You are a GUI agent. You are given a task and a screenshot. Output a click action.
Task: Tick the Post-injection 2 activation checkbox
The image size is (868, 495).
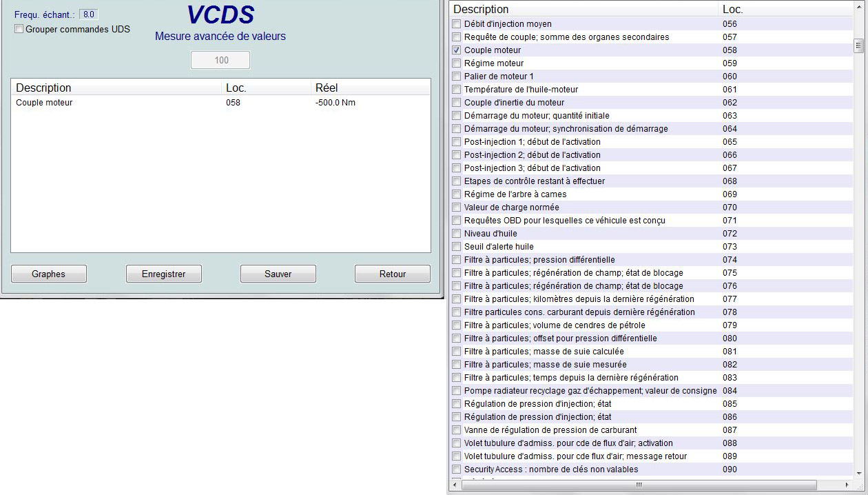456,155
